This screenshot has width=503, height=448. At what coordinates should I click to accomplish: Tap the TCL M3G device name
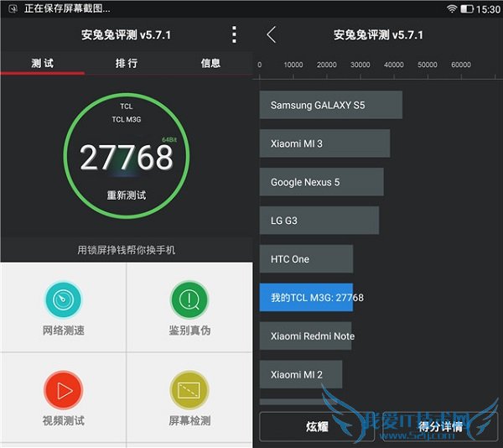(127, 119)
